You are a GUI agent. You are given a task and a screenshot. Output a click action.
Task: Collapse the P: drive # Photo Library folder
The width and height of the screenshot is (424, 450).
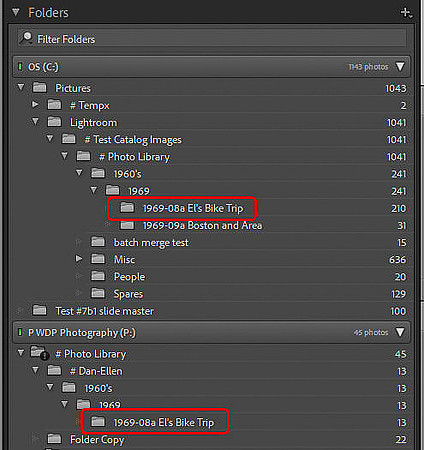21,353
